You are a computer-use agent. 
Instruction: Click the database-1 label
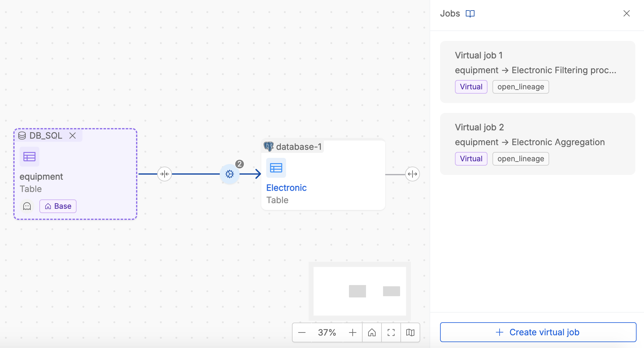pyautogui.click(x=299, y=147)
